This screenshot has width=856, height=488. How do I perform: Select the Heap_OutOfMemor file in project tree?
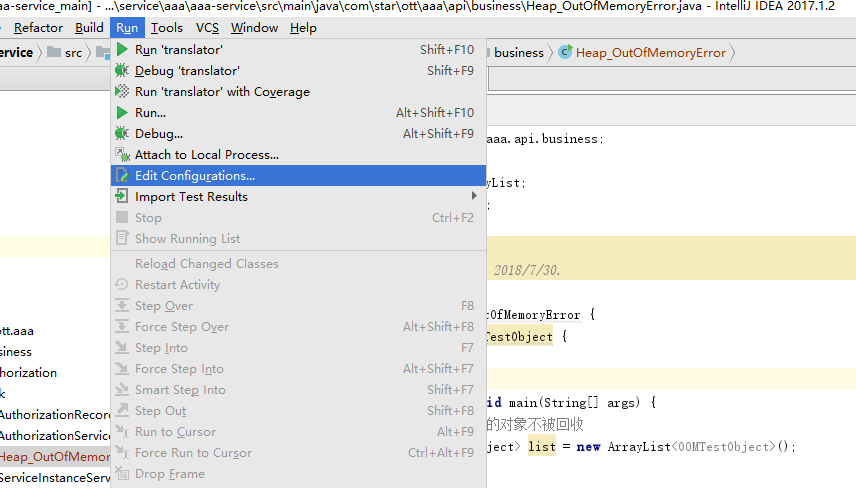(55, 457)
